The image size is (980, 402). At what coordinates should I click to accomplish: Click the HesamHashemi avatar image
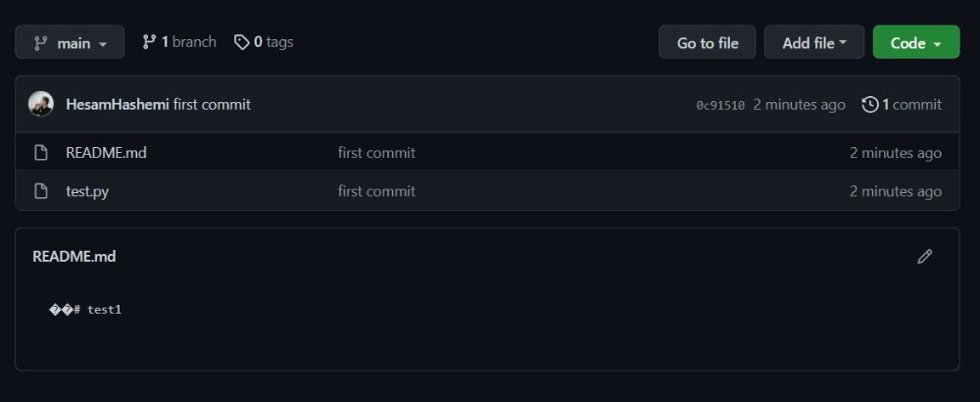[x=40, y=104]
